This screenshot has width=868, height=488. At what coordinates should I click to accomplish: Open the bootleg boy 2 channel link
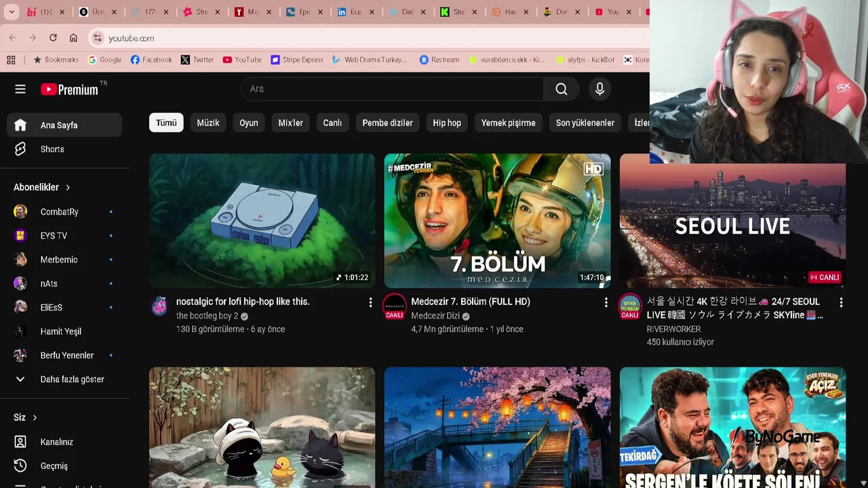click(207, 316)
